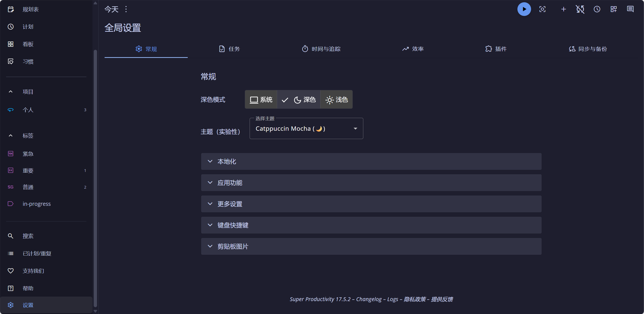Open the Habits sidebar entry
644x314 pixels.
coord(28,62)
